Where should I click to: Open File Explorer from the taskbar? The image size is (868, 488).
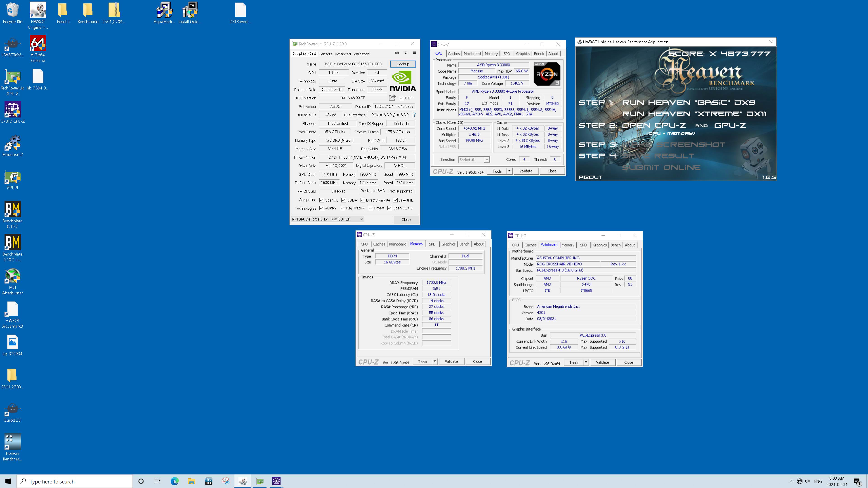pos(191,481)
